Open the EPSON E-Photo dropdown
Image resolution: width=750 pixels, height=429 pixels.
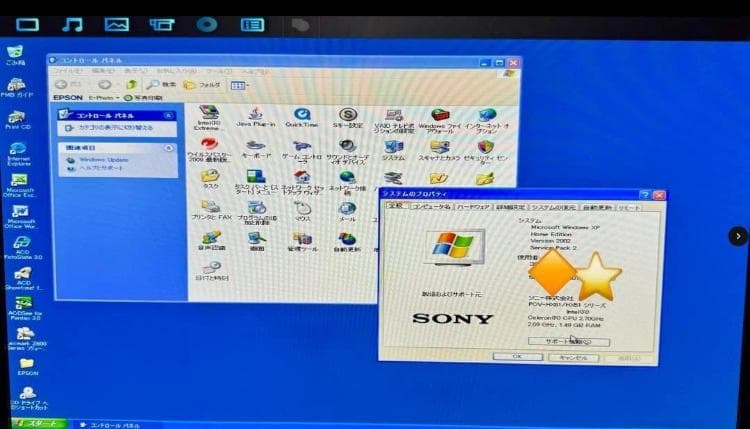[x=104, y=98]
